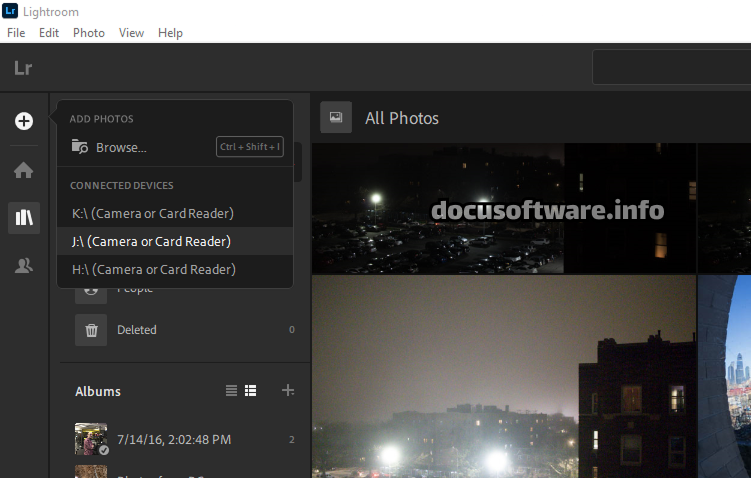
Task: Choose H:\ Camera or Card Reader
Action: pos(153,270)
